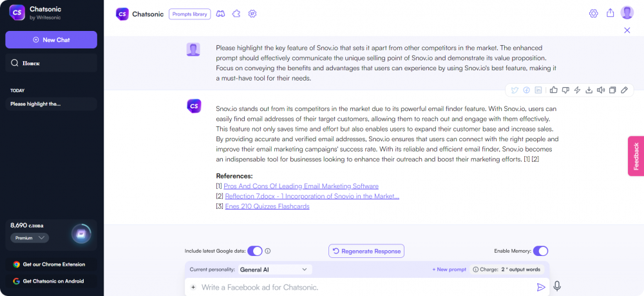Open the Enes 210 Quizzes Flashcards link
The height and width of the screenshot is (296, 644).
pos(267,206)
